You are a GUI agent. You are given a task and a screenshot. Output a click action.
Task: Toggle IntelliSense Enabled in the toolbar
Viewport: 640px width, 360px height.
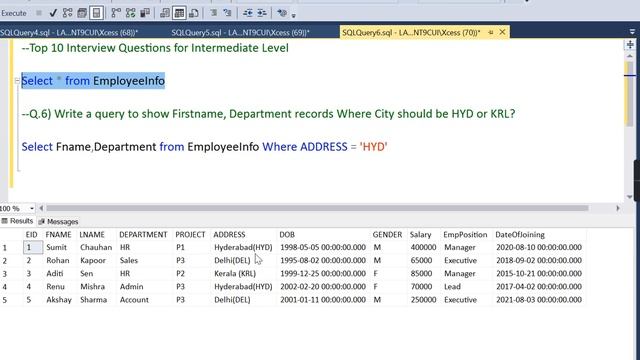(x=96, y=13)
